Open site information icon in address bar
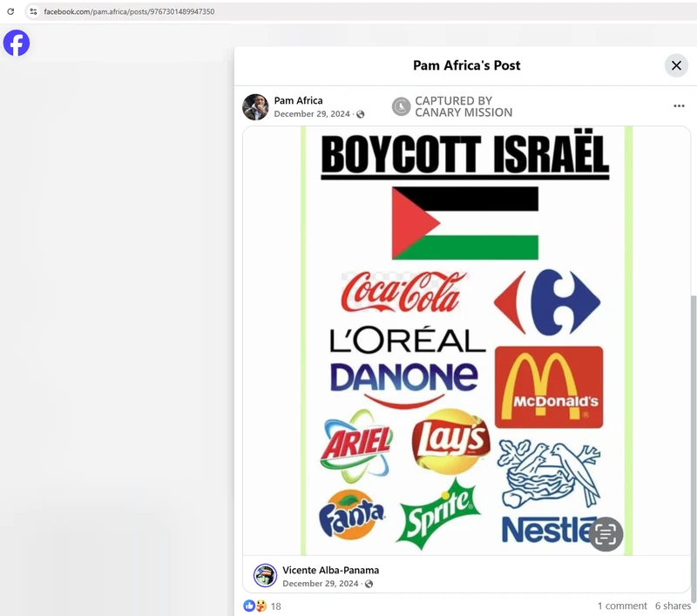This screenshot has height=616, width=697. point(33,11)
